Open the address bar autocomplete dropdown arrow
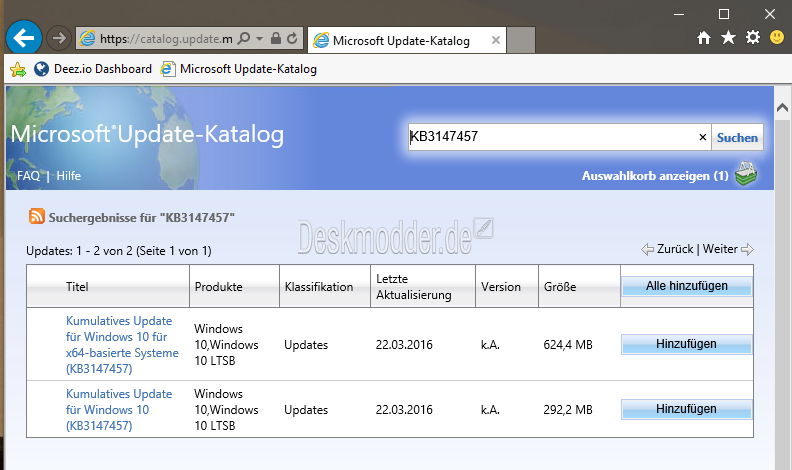Viewport: 792px width, 470px height. point(260,38)
